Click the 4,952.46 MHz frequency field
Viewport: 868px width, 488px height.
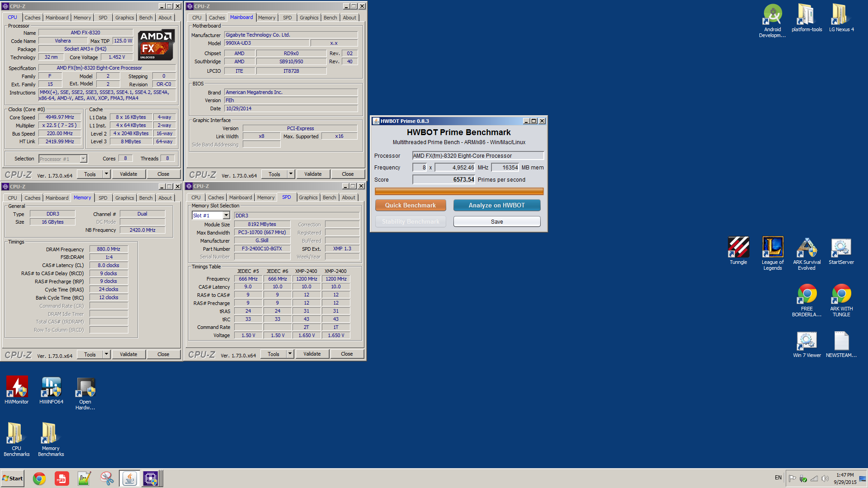point(455,167)
